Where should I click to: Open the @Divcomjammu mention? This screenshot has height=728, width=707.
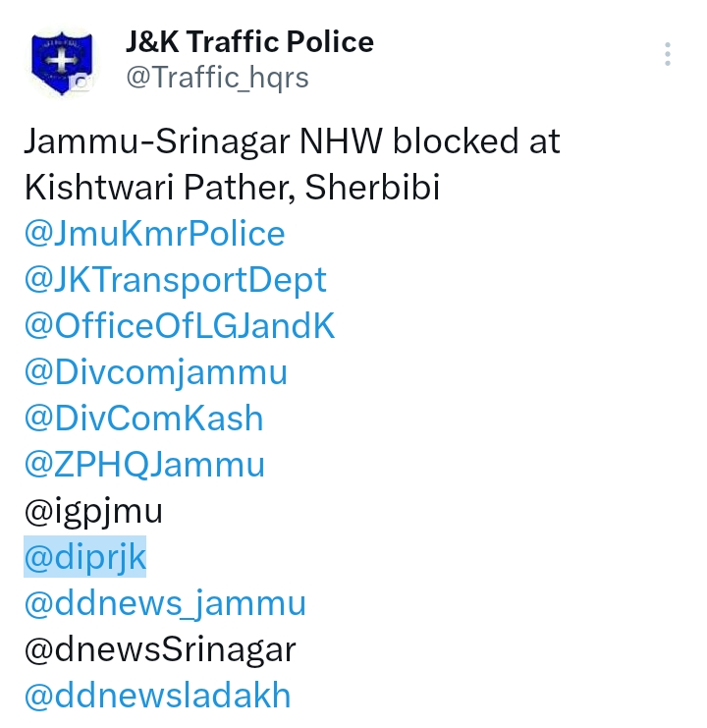[156, 372]
